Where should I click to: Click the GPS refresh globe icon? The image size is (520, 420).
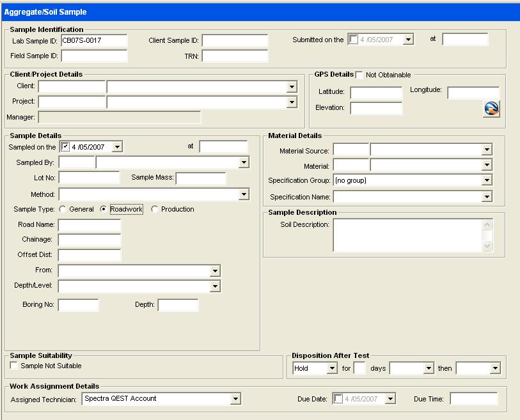pos(491,109)
